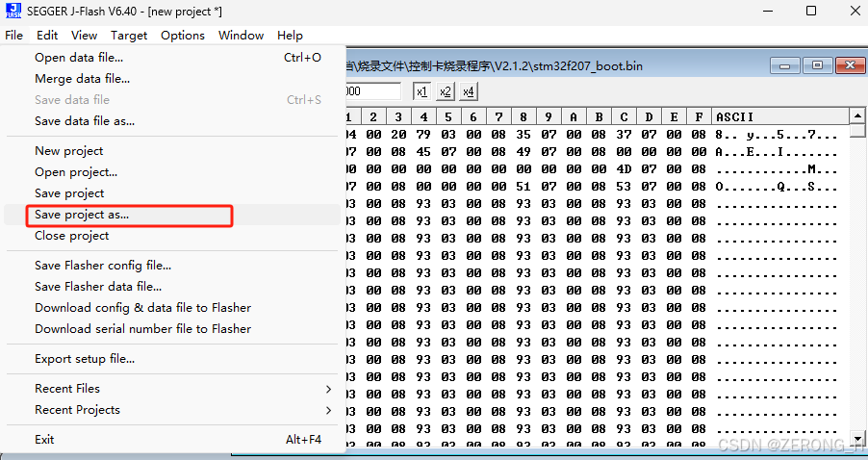Set hex view width to x1
The height and width of the screenshot is (460, 868).
tap(421, 91)
